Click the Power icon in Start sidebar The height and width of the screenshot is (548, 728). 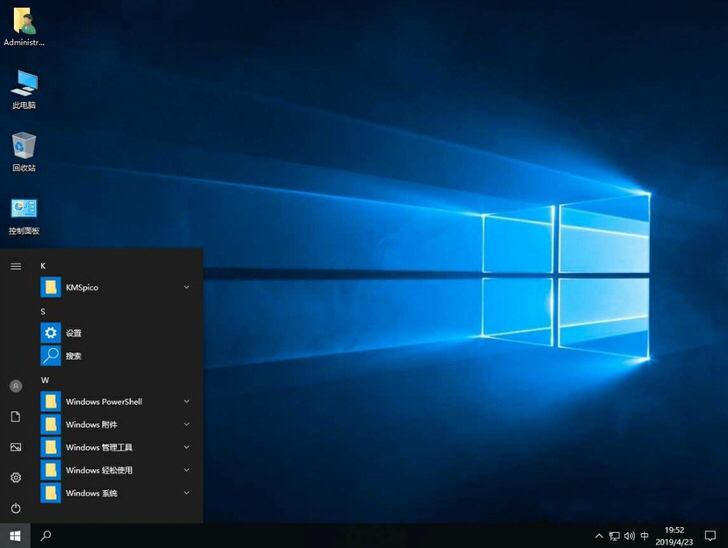[x=16, y=508]
